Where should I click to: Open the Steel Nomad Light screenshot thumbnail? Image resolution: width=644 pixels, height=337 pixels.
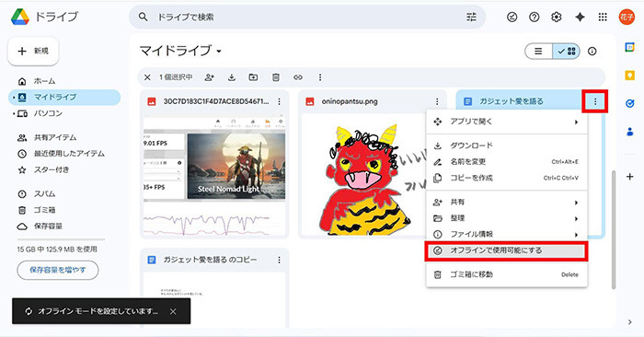click(214, 175)
